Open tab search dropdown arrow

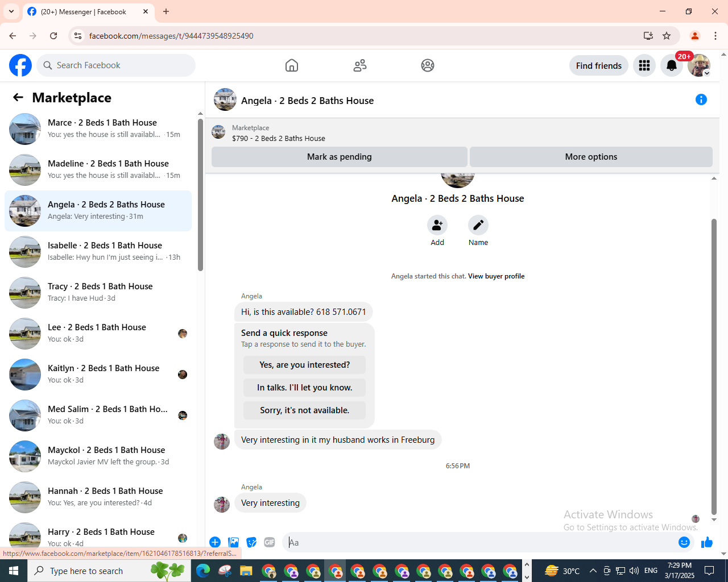pos(11,11)
